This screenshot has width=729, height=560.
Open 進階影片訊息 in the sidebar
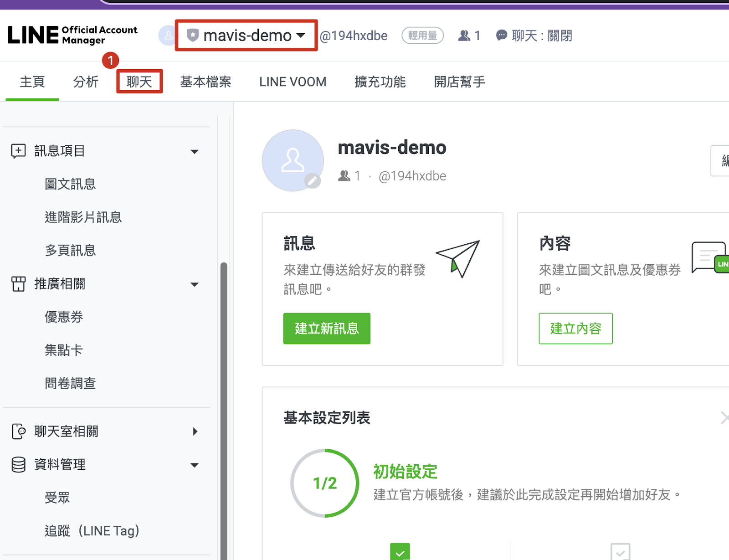coord(83,217)
